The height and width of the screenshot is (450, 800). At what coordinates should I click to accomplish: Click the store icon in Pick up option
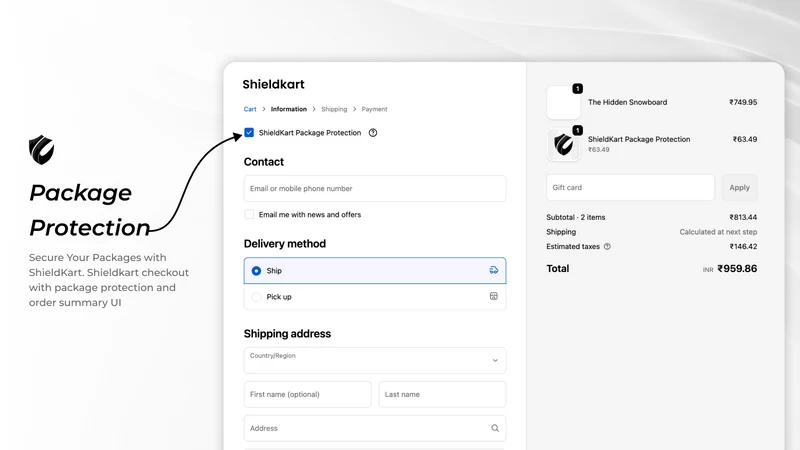493,296
